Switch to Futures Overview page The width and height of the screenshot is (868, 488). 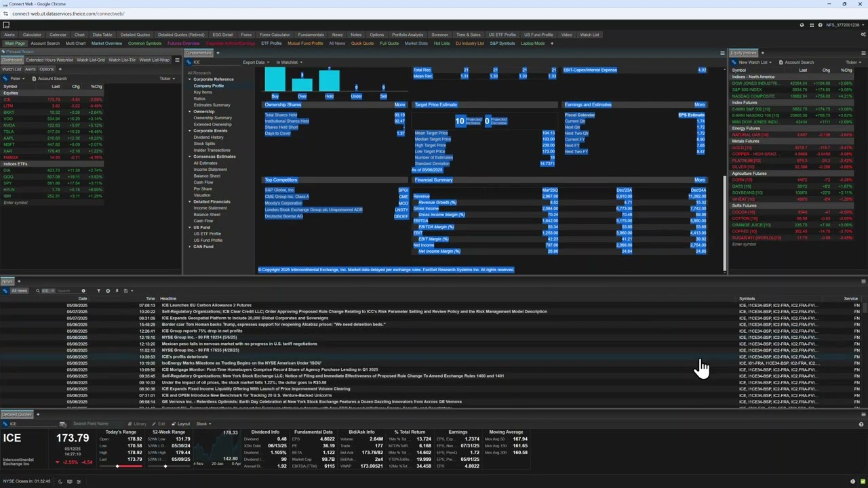tap(183, 43)
